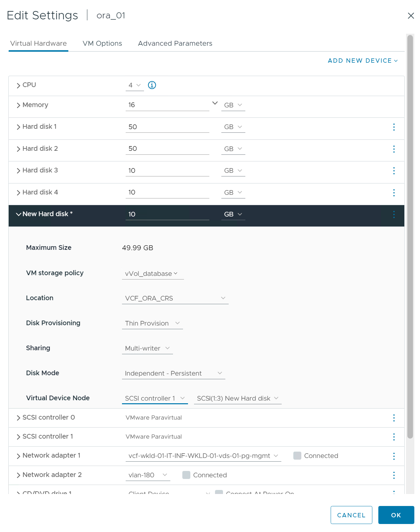Open SCSI controller 0 actions menu
This screenshot has width=420, height=532.
pos(394,418)
